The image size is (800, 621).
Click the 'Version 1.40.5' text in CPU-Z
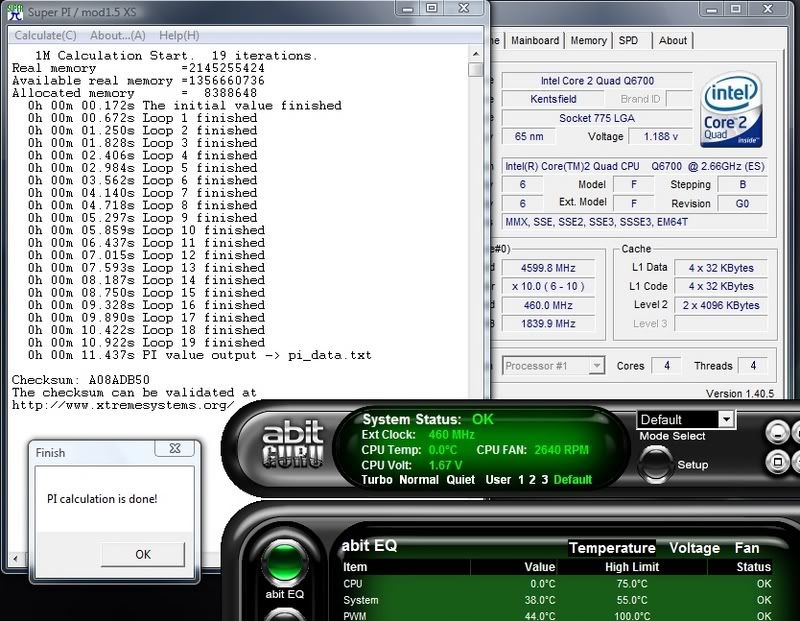pos(740,393)
